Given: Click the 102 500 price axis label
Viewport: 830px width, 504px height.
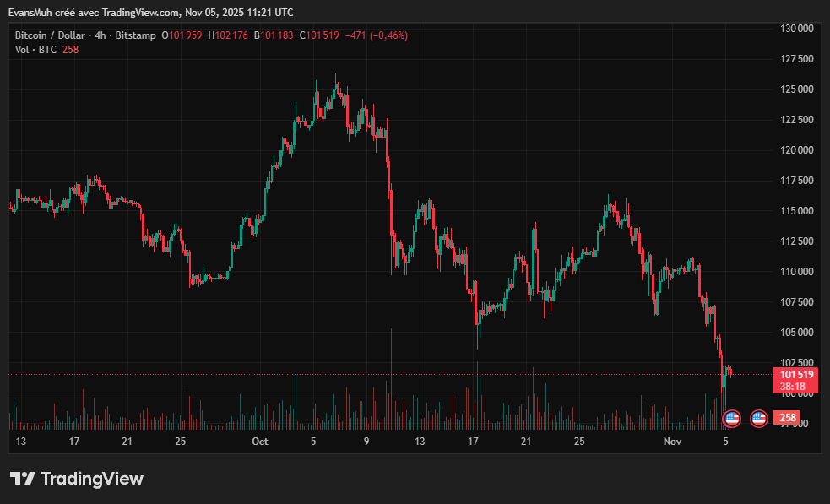Looking at the screenshot, I should click(x=797, y=363).
